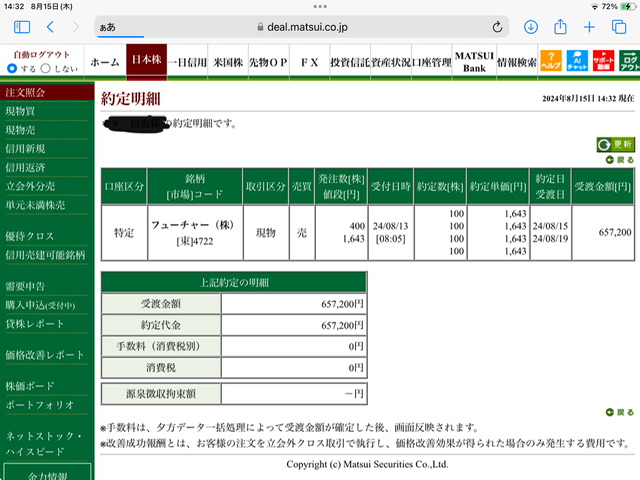640x480 pixels.
Task: Click the 源泉徴収拘束額 label
Action: (161, 393)
